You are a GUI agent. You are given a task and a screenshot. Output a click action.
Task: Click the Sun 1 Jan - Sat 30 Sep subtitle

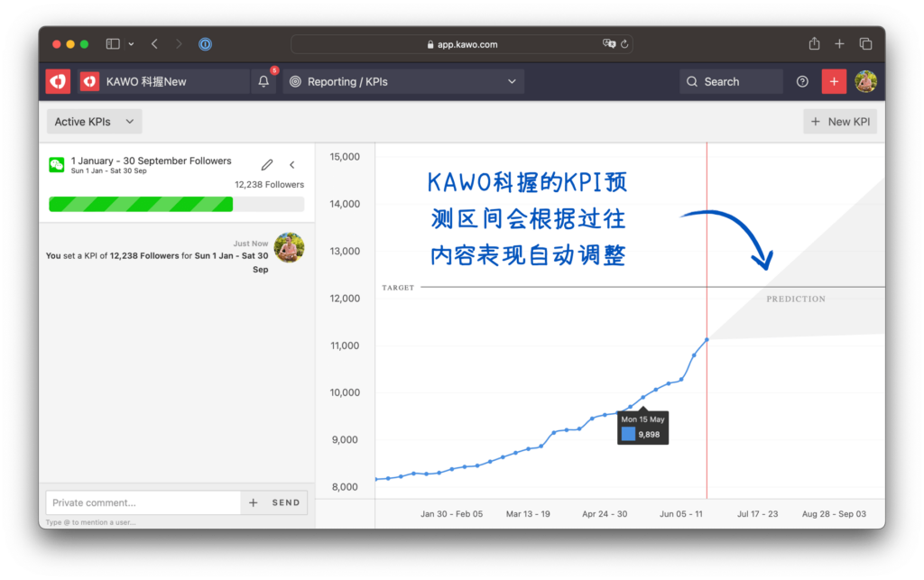(108, 170)
